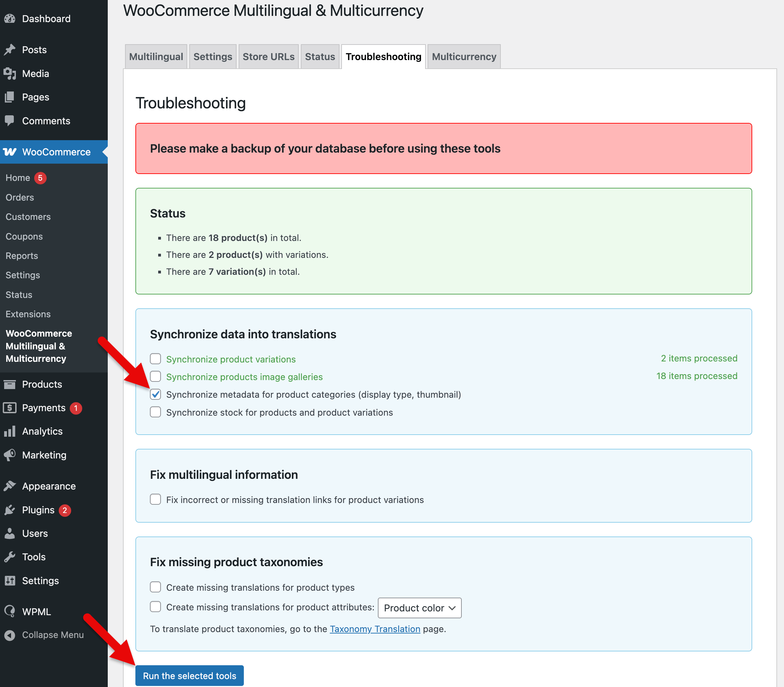784x687 pixels.
Task: Click the Plugins plug icon
Action: (x=10, y=510)
